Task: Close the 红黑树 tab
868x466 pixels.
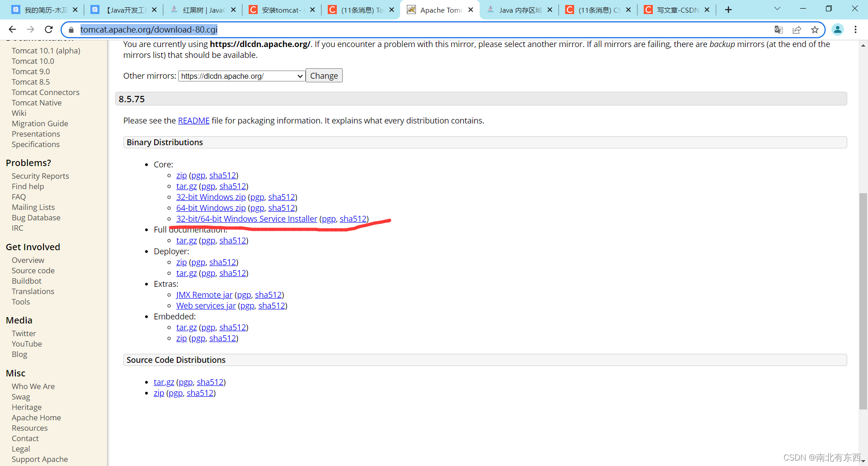Action: click(233, 10)
